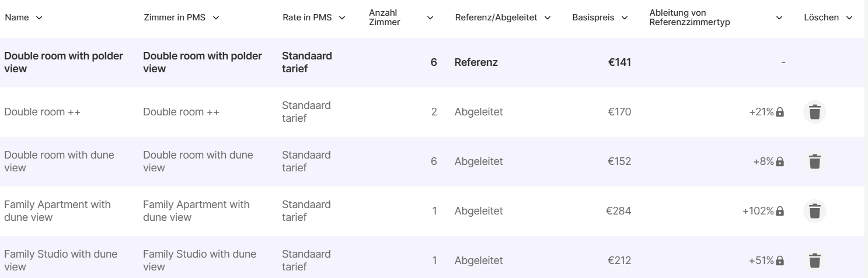Delete Double room with dune view row
The image size is (868, 278).
[815, 161]
